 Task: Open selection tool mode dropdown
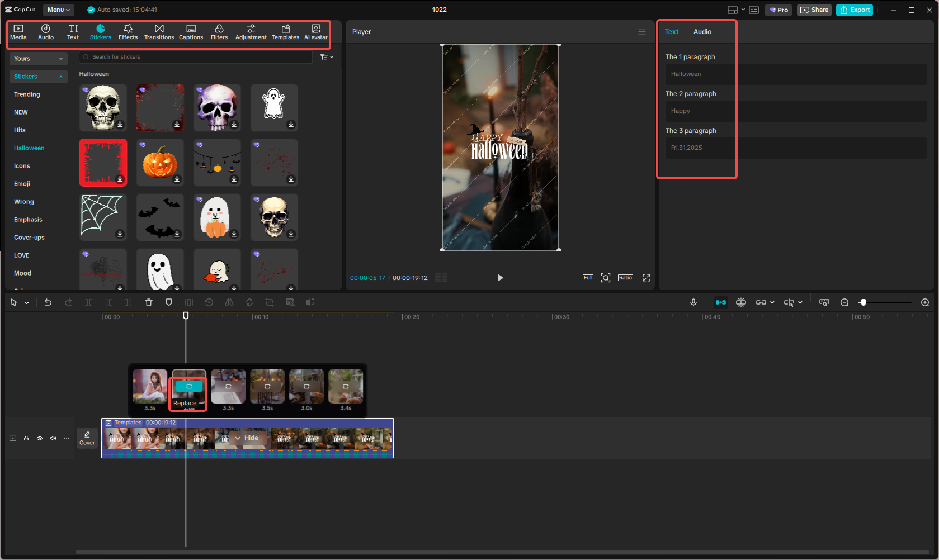27,303
